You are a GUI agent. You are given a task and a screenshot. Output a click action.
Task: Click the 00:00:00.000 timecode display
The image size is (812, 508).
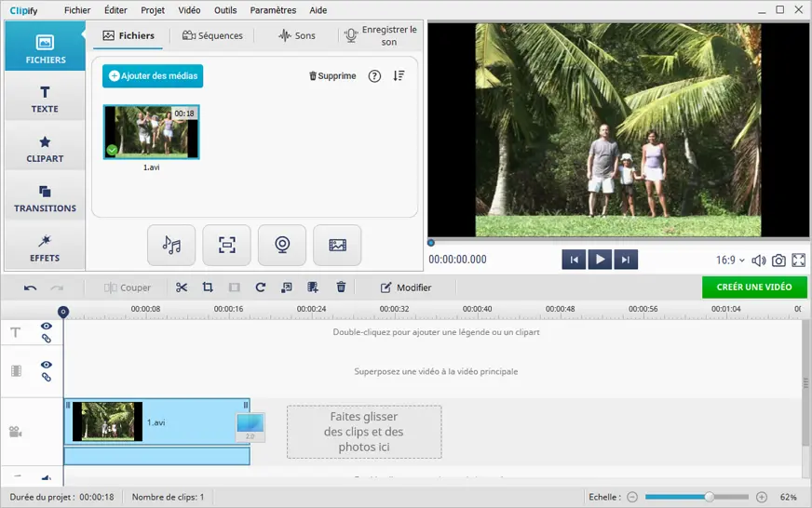click(x=457, y=260)
